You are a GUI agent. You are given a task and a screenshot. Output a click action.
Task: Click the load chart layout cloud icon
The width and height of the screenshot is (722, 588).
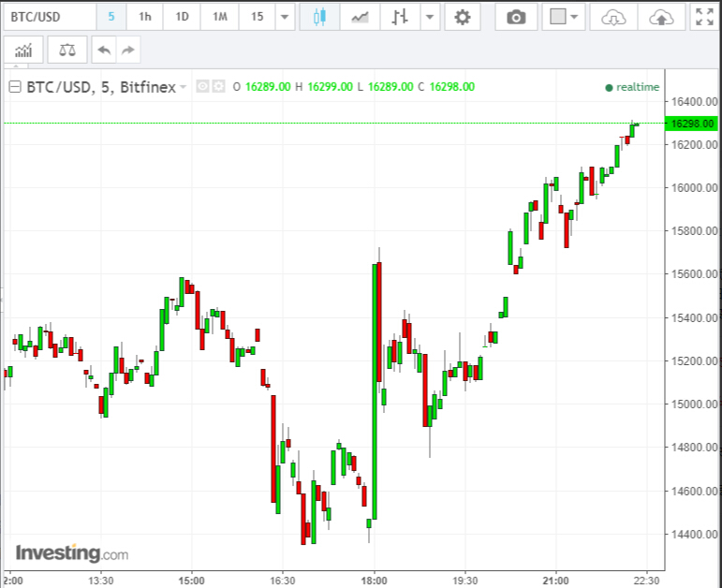pyautogui.click(x=613, y=17)
